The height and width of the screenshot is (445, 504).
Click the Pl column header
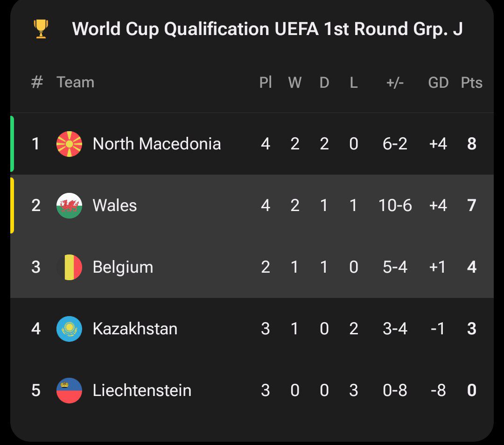point(265,83)
